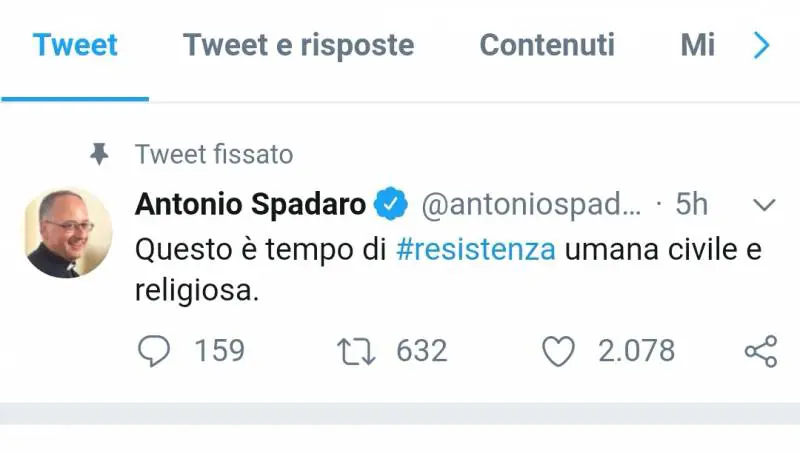Image resolution: width=800 pixels, height=453 pixels.
Task: Click the Antonio Spadaro display name
Action: pyautogui.click(x=250, y=205)
